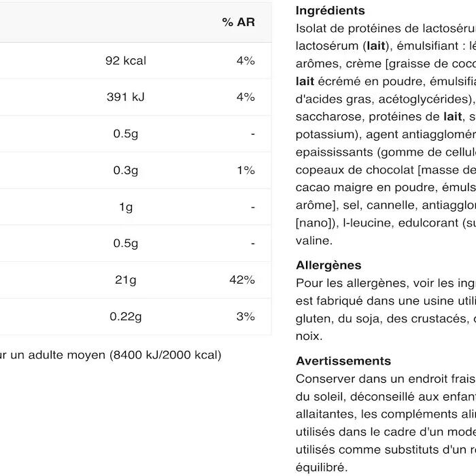Click the 'valine.' ingredient line

point(314,241)
